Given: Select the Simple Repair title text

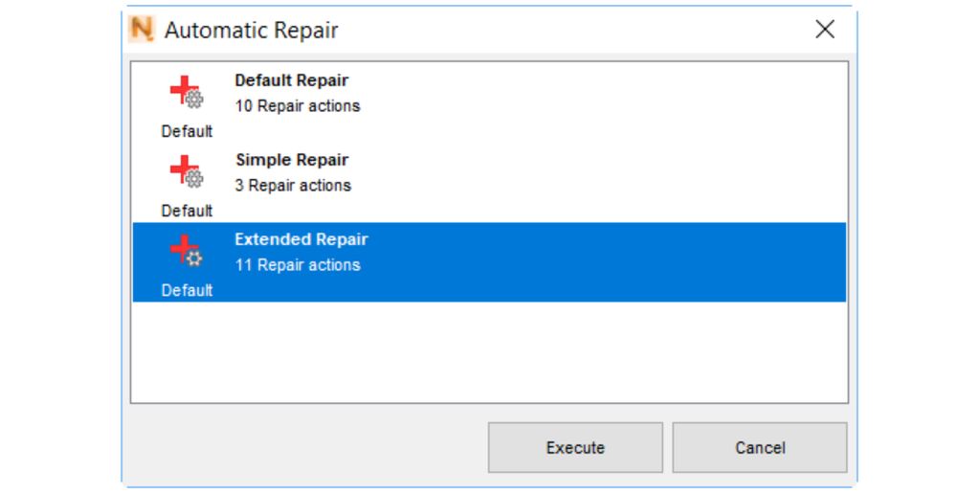Looking at the screenshot, I should 292,160.
